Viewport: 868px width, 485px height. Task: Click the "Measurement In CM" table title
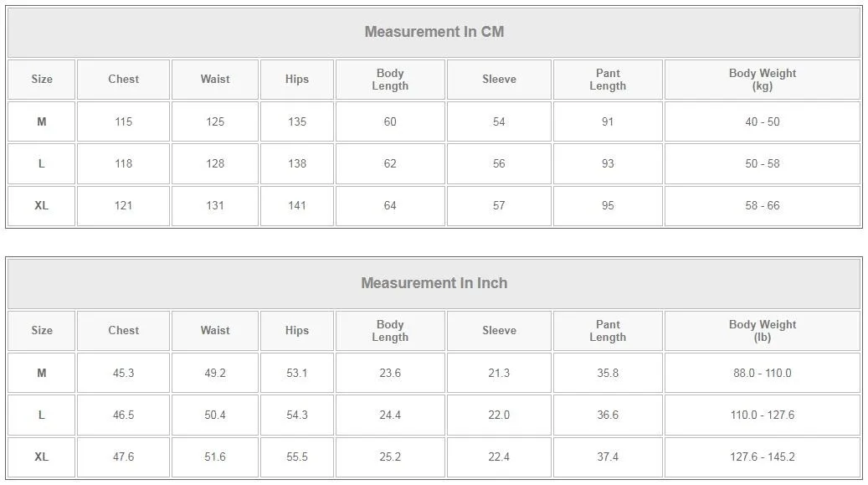[434, 32]
